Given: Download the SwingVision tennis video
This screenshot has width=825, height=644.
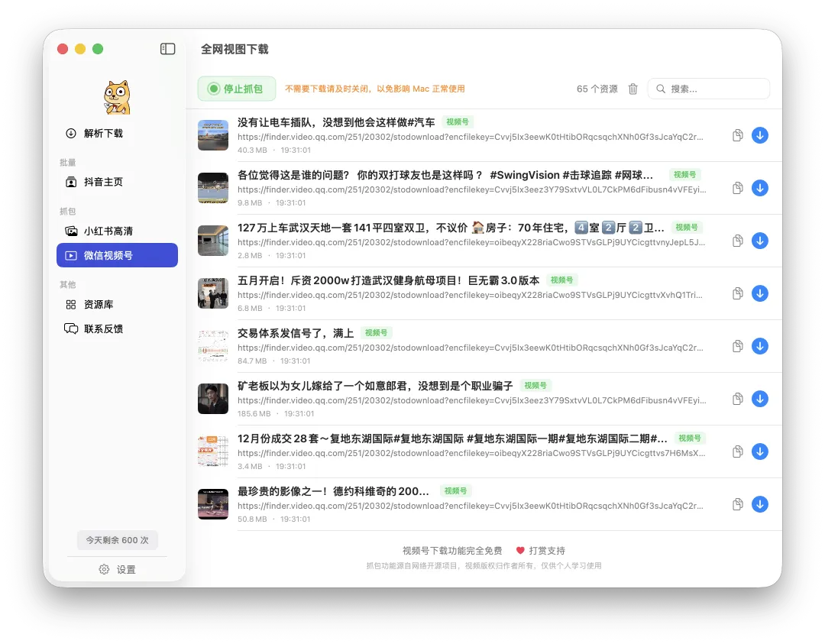Looking at the screenshot, I should [760, 188].
